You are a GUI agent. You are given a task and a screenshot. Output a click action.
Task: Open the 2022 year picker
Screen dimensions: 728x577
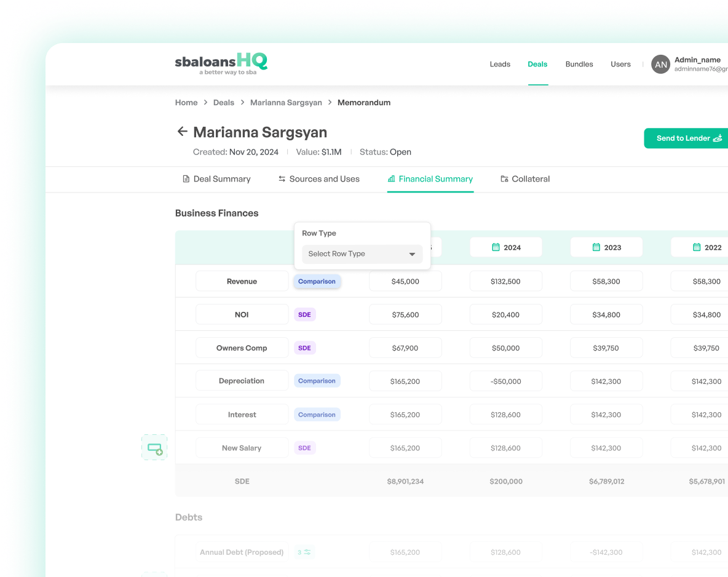click(706, 247)
